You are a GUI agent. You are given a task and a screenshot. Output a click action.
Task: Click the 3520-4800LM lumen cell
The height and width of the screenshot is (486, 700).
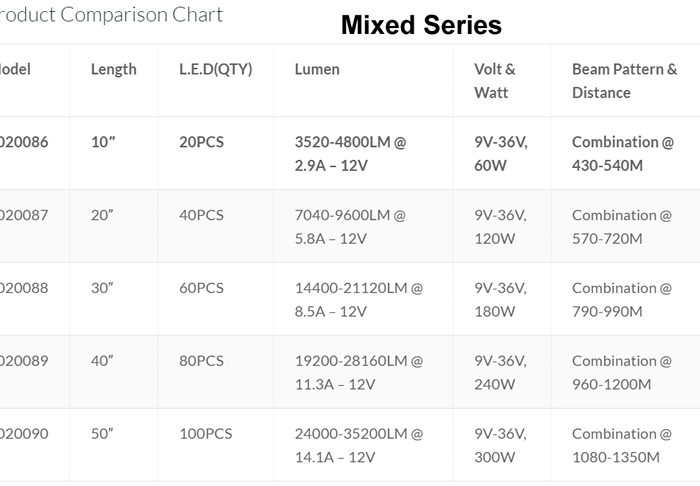350,153
